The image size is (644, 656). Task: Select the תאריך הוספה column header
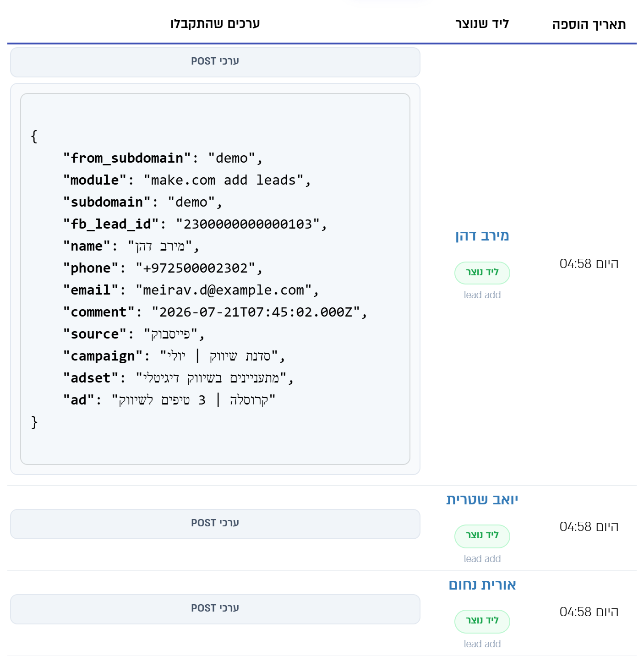point(589,24)
